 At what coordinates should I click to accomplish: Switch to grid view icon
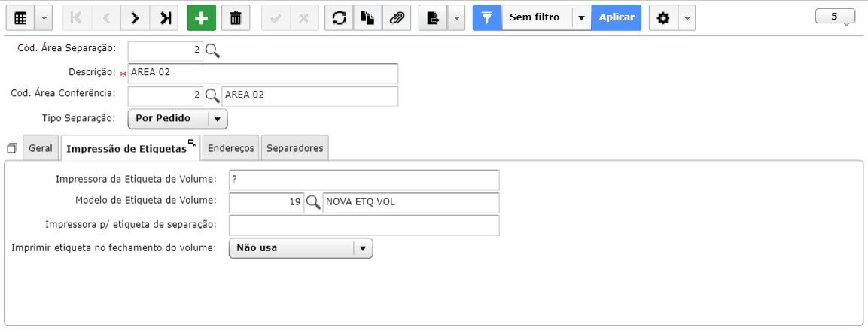20,18
